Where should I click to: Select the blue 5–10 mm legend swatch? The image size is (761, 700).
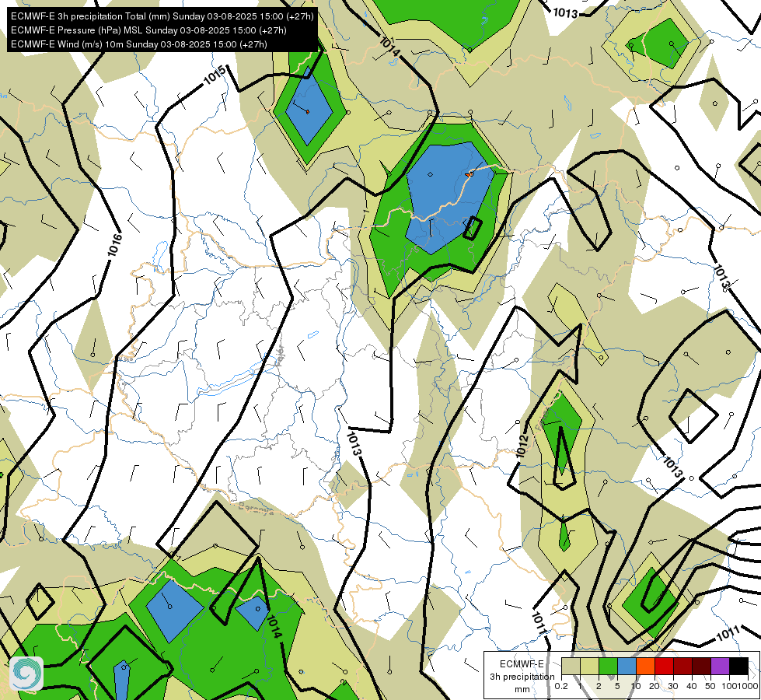pyautogui.click(x=627, y=667)
